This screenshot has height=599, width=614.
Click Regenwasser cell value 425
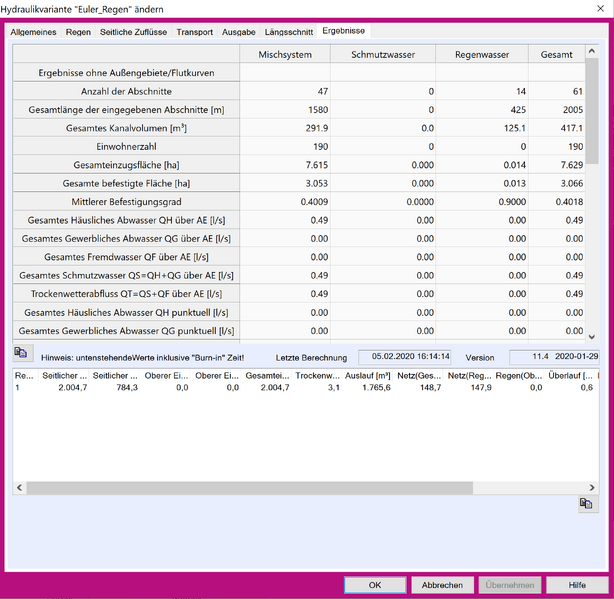tap(482, 110)
